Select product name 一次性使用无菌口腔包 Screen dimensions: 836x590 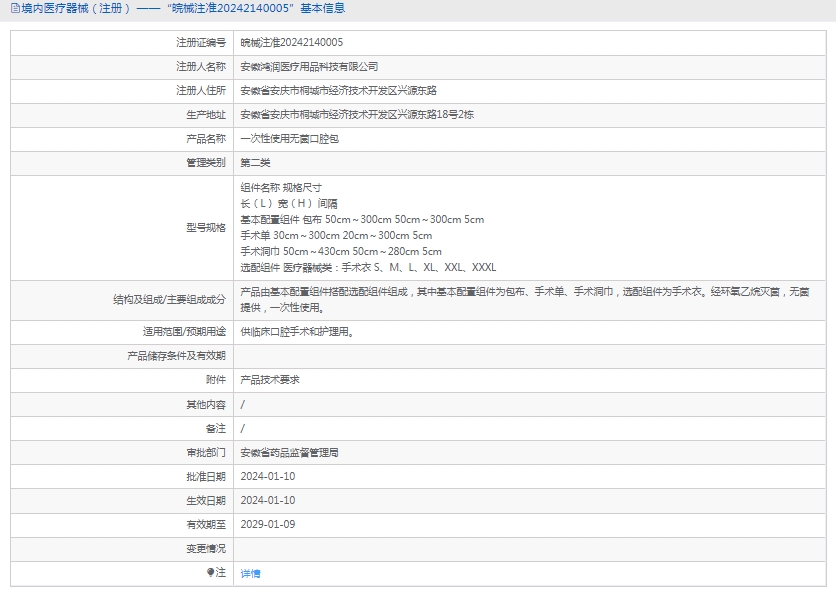[289, 139]
